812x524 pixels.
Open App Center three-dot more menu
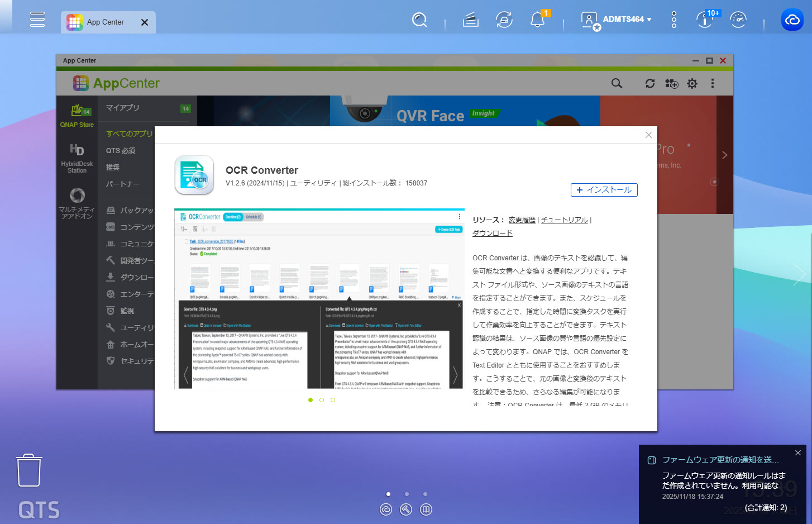point(712,83)
